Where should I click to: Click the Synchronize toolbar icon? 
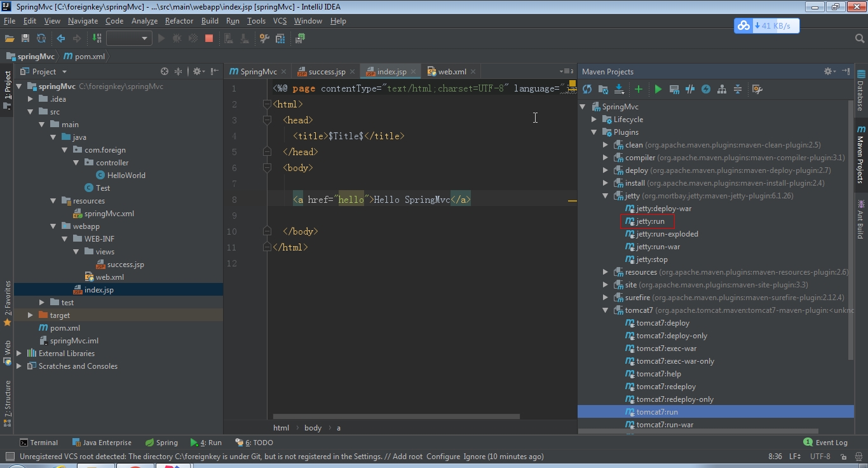click(x=41, y=38)
